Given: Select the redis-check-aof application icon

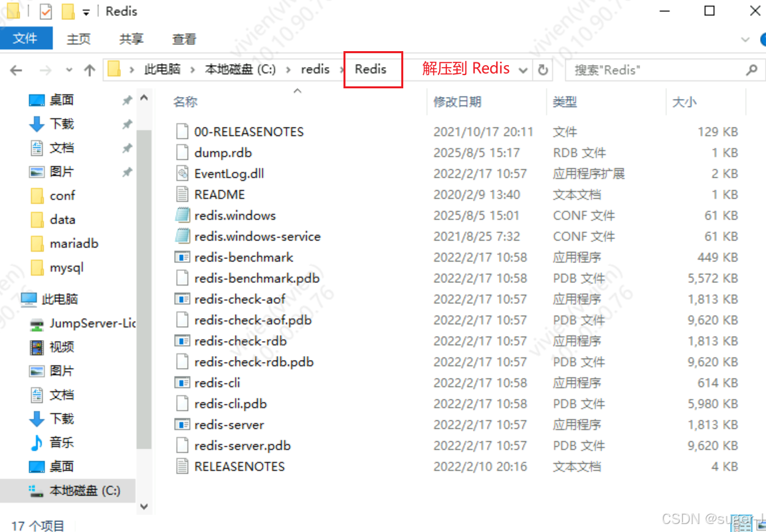Looking at the screenshot, I should coord(182,299).
